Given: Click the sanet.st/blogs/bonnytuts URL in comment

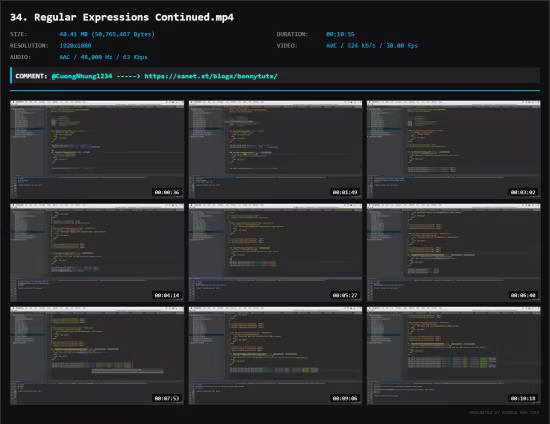Looking at the screenshot, I should (x=211, y=76).
